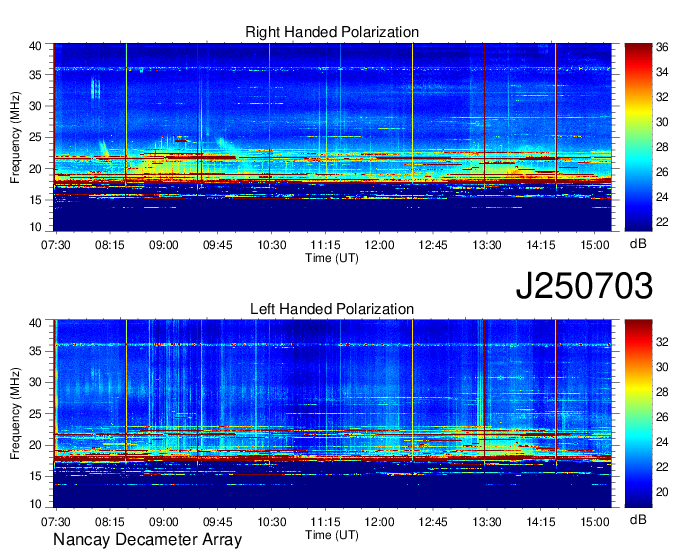Click the 12:00 time tick on Left Handed plot

(x=379, y=522)
